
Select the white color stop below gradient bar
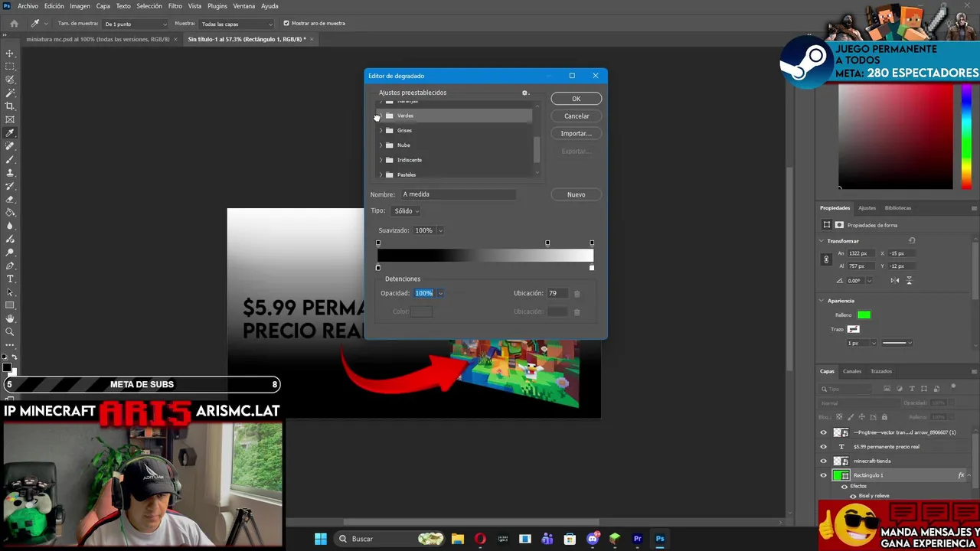tap(591, 268)
